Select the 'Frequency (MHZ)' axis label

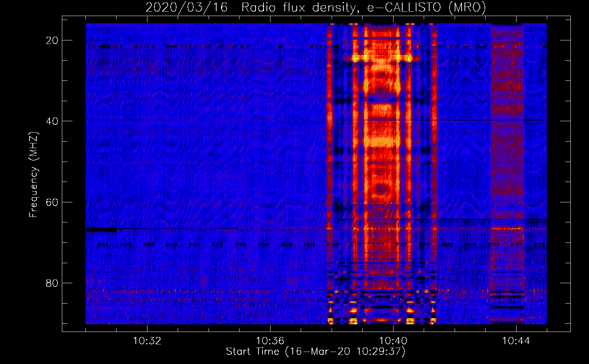click(33, 174)
